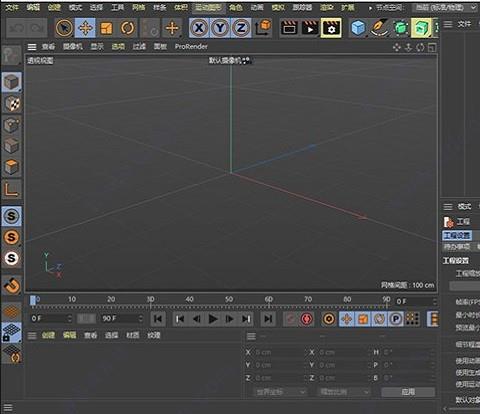Open object manager hamburger menu beside 文件
The image size is (480, 414).
[x=448, y=24]
